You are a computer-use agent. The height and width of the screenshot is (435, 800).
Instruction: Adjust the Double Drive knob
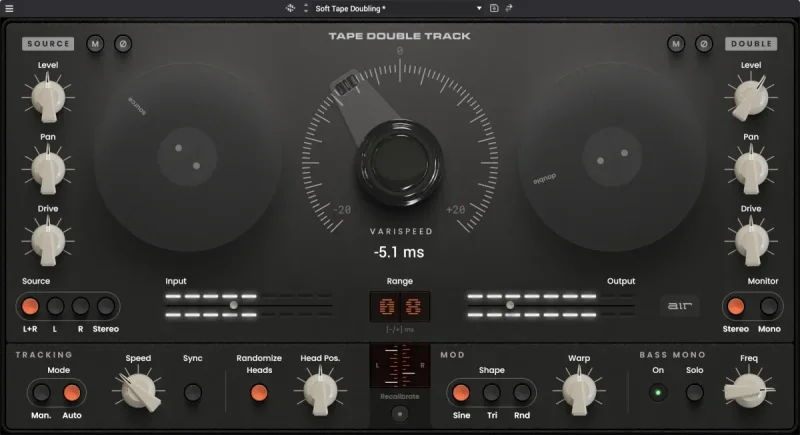pos(751,241)
